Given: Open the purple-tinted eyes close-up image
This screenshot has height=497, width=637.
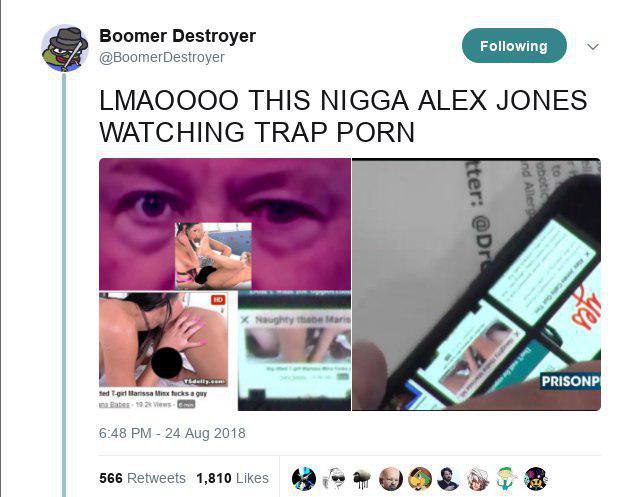Looking at the screenshot, I should click(x=225, y=224).
